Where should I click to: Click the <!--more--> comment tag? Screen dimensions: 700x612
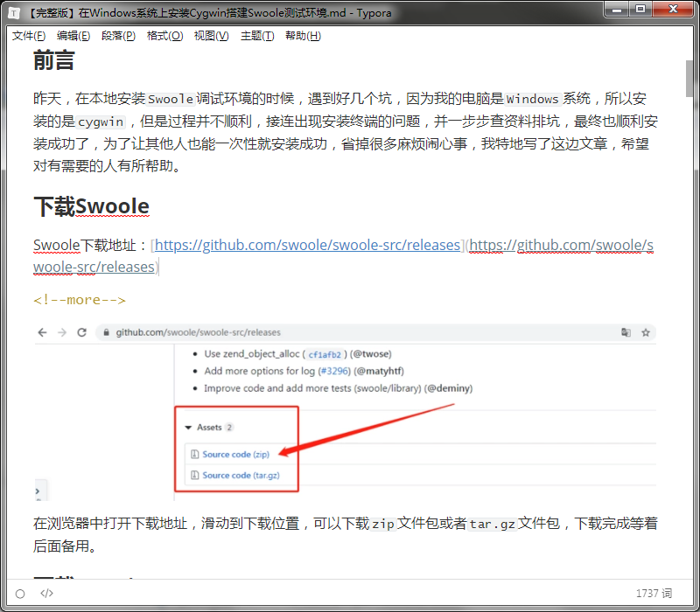point(80,300)
